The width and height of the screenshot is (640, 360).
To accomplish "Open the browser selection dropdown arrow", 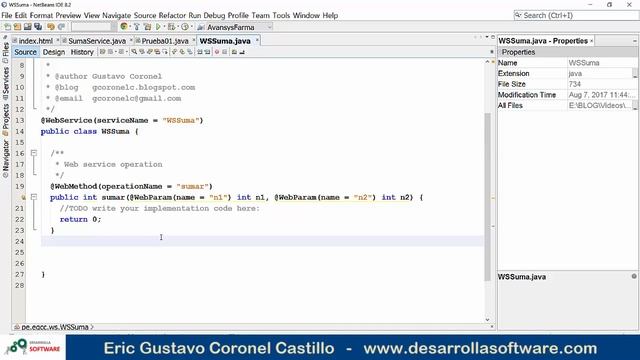I will tap(130, 27).
